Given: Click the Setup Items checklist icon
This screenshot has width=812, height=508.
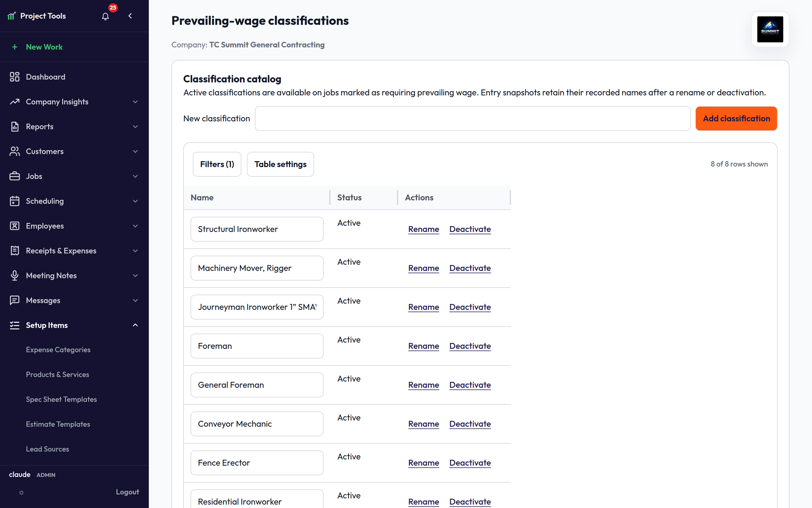Looking at the screenshot, I should click(14, 325).
